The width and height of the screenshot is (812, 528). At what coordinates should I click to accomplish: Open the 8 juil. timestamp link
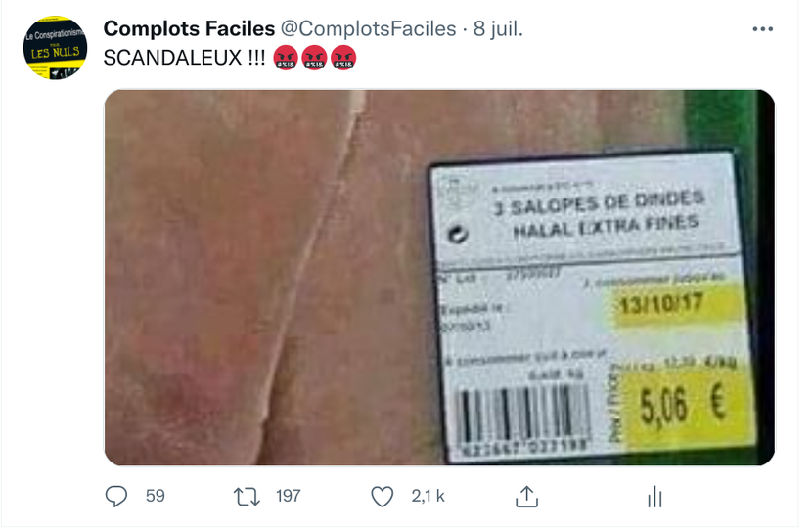498,29
